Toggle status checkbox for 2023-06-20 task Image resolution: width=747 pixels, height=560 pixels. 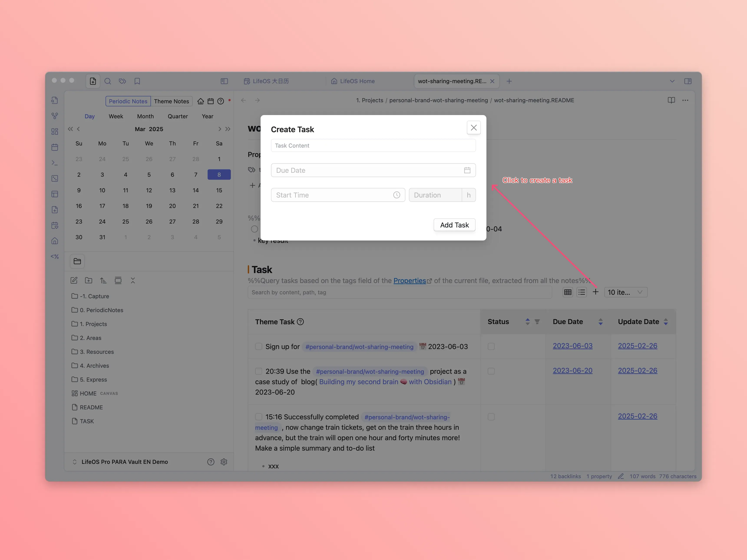click(491, 371)
